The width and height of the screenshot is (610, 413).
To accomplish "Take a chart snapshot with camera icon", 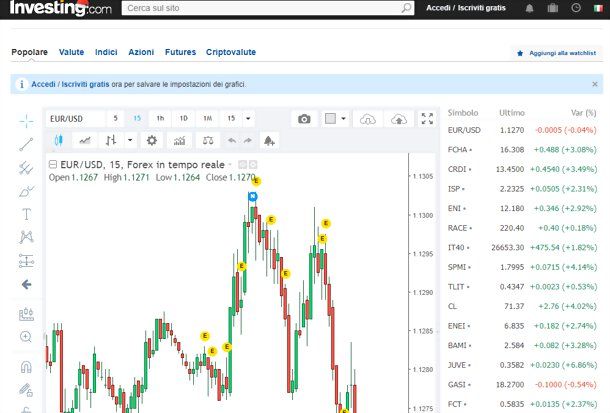I will tap(304, 119).
